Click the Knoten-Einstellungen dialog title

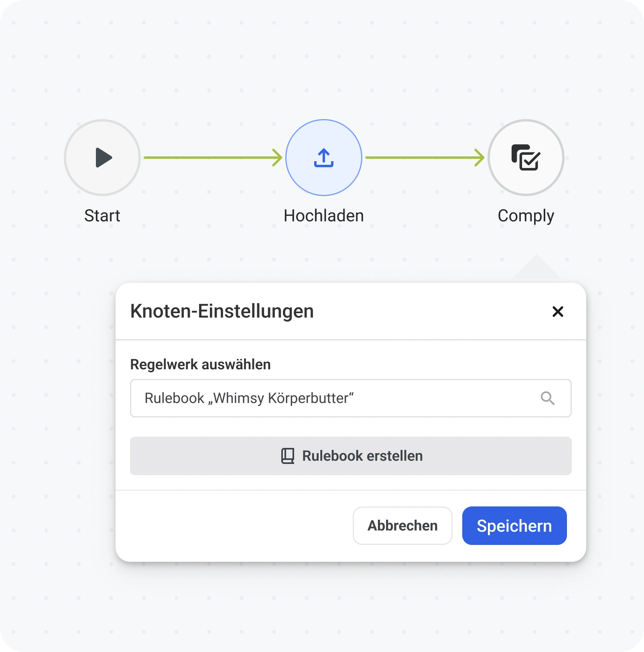point(222,311)
